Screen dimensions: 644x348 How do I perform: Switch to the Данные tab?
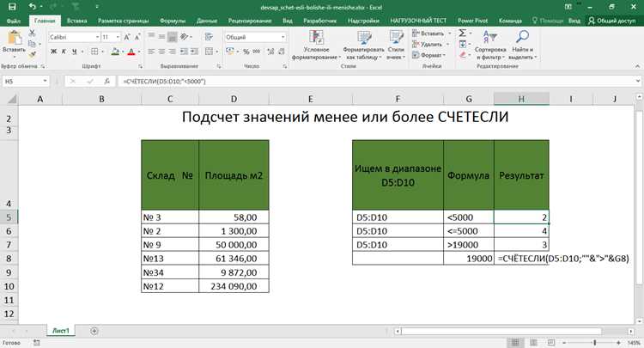[x=207, y=21]
